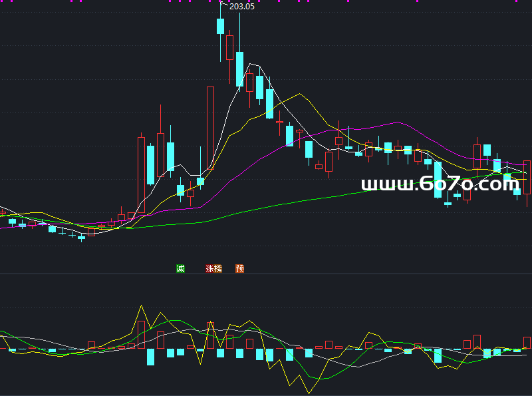532x396 pixels.
Task: Select the orange 榜 marker icon
Action: [218, 269]
